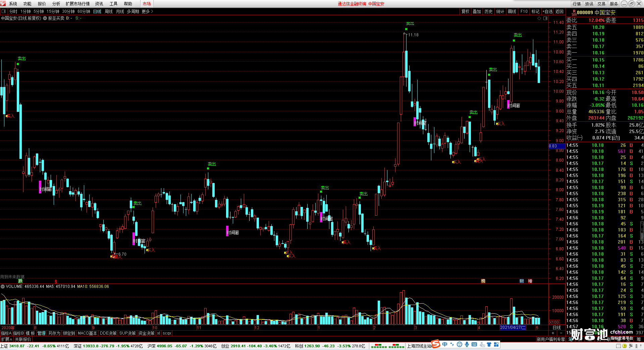This screenshot has height=350, width=644.
Task: Click the first market breadth indicator in the status bar
Action: pos(379,346)
